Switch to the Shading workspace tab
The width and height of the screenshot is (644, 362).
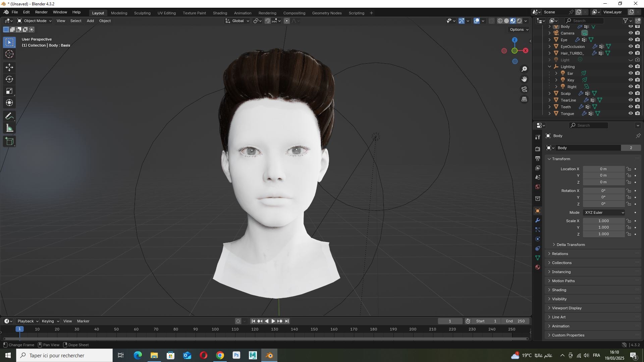pos(220,13)
